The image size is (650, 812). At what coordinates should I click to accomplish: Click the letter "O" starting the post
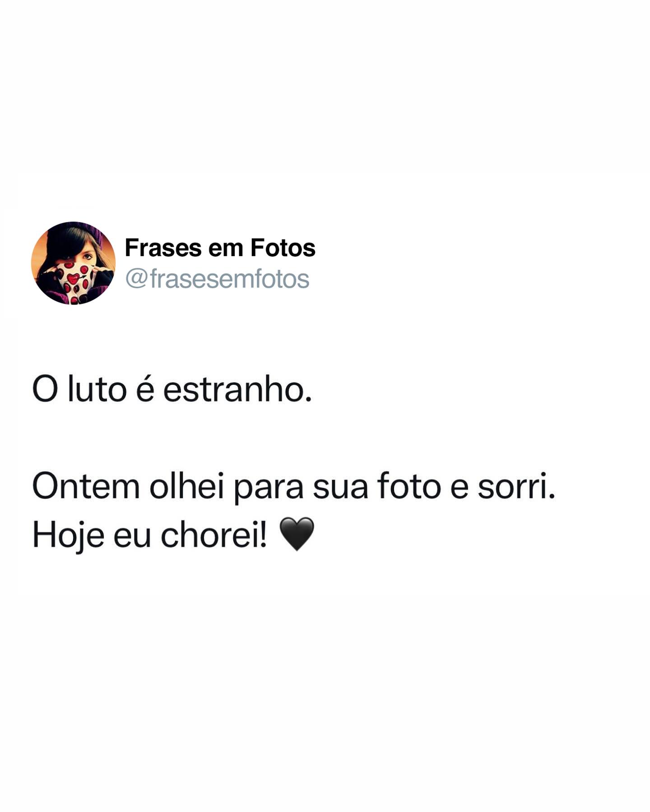(x=45, y=390)
